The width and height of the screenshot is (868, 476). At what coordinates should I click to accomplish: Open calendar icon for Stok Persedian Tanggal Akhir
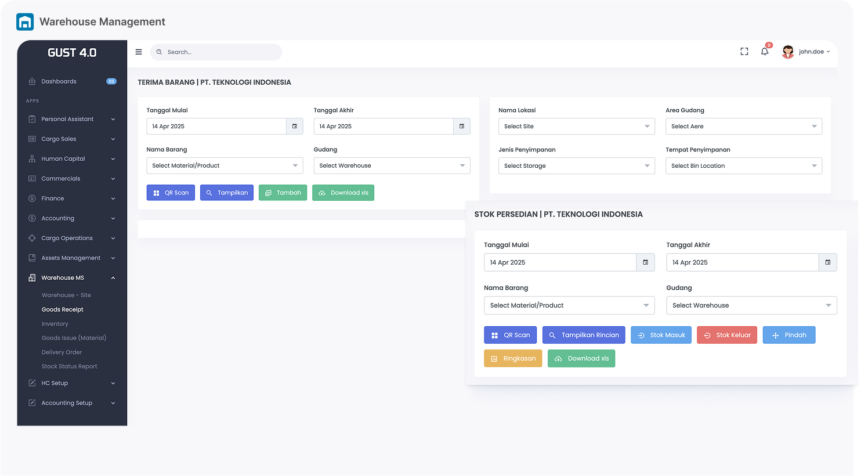(x=828, y=262)
